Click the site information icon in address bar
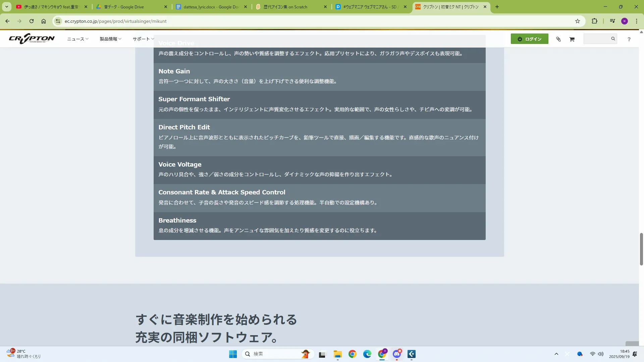 click(x=58, y=21)
